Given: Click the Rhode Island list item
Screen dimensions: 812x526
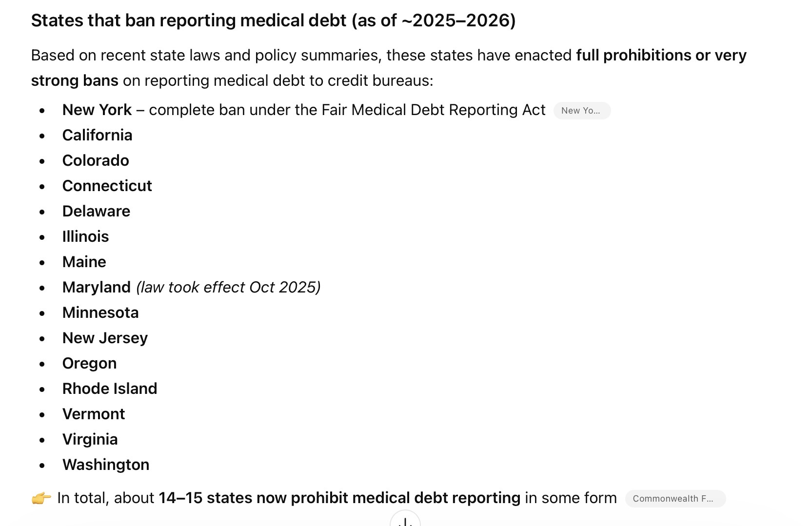Looking at the screenshot, I should (110, 389).
